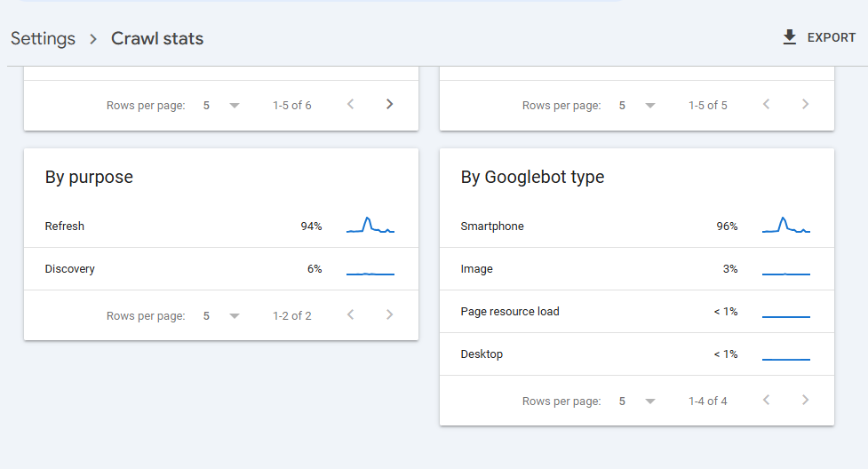
Task: Open rows per page dropdown in 1-5 of 6 table
Action: (220, 105)
